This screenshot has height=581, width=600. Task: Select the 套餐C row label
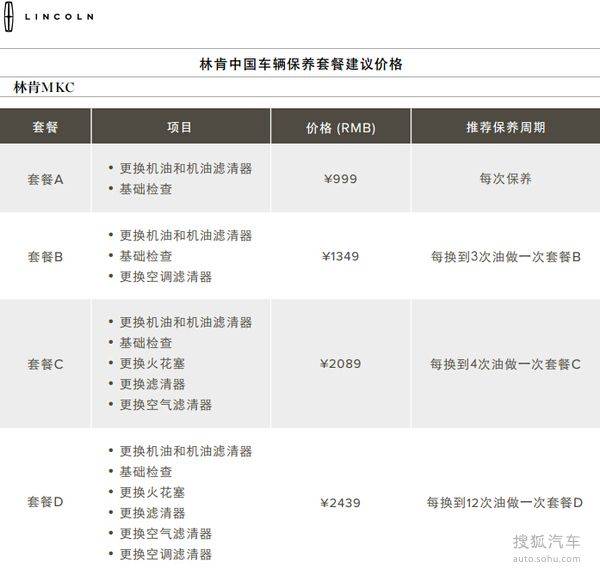pos(45,364)
